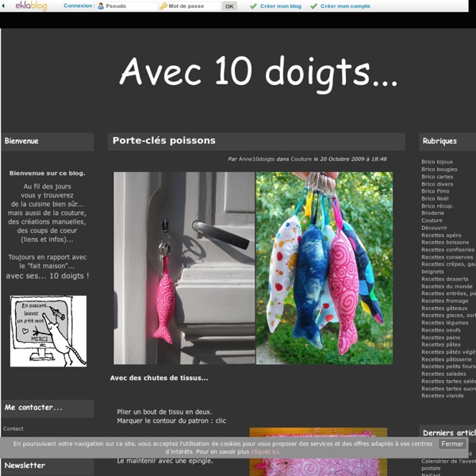Click the Rubriques sidebar heading

tap(440, 141)
